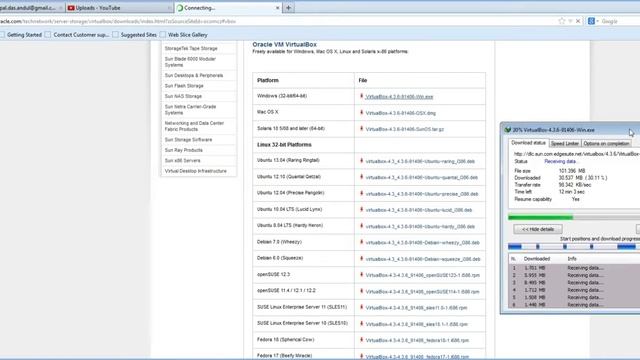Image resolution: width=640 pixels, height=360 pixels.
Task: Open the Suggested Sites bookmark
Action: click(x=135, y=35)
